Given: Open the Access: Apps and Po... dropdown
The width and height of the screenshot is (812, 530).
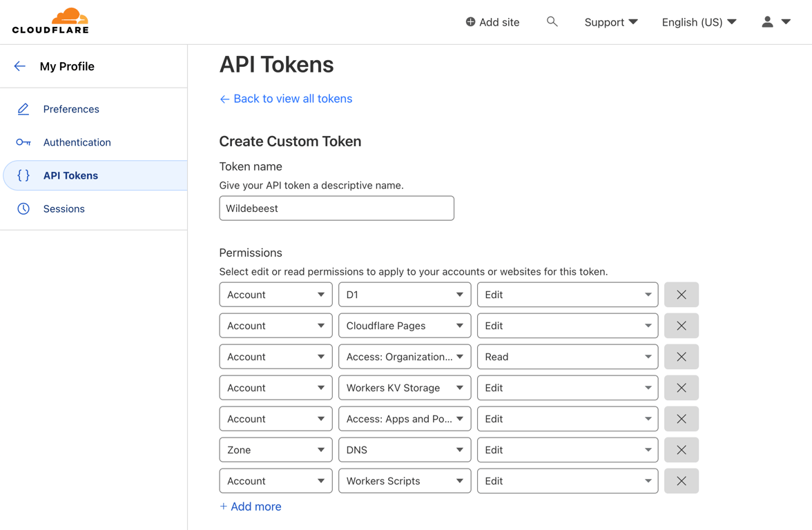Looking at the screenshot, I should 405,419.
